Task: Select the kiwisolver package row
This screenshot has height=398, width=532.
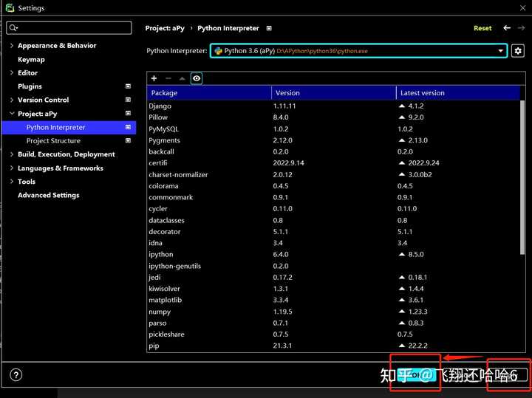Action: (x=333, y=289)
